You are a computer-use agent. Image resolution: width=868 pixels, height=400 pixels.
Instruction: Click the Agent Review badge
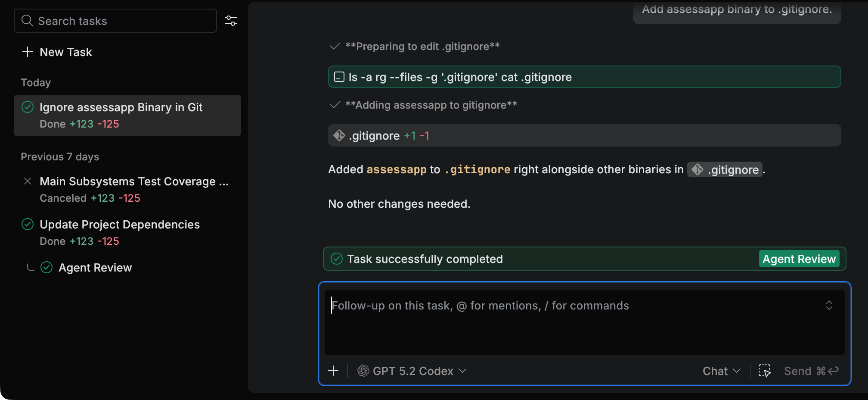[x=799, y=259]
